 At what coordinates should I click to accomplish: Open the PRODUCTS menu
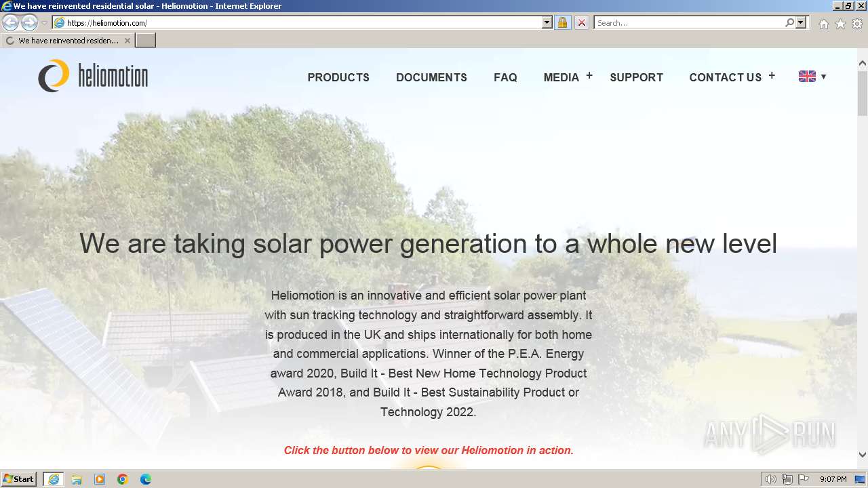[338, 77]
